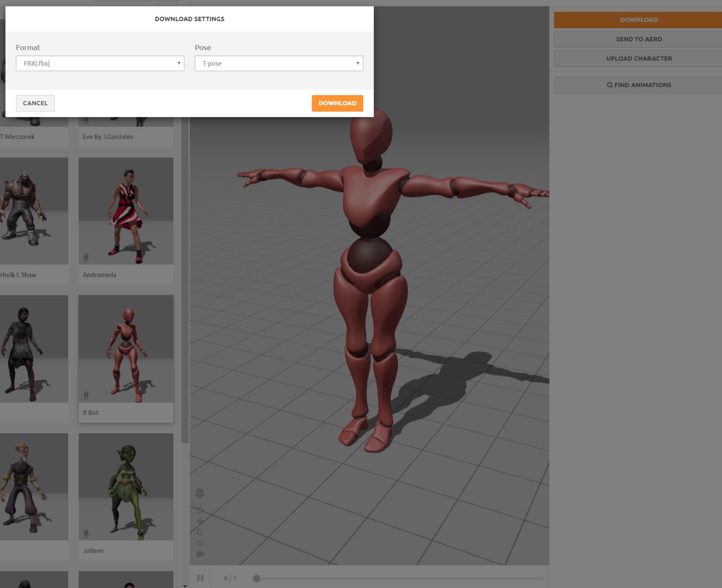Screen dimensions: 722x588
Task: Click the T Wiezzorek character label
Action: (17, 137)
